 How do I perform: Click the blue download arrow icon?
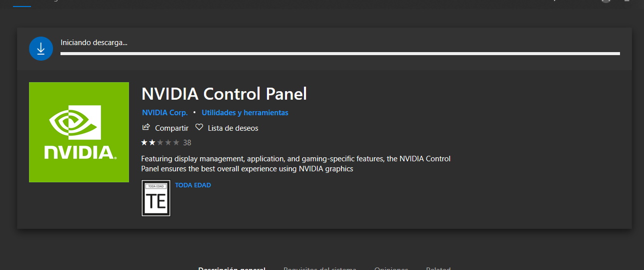coord(41,49)
